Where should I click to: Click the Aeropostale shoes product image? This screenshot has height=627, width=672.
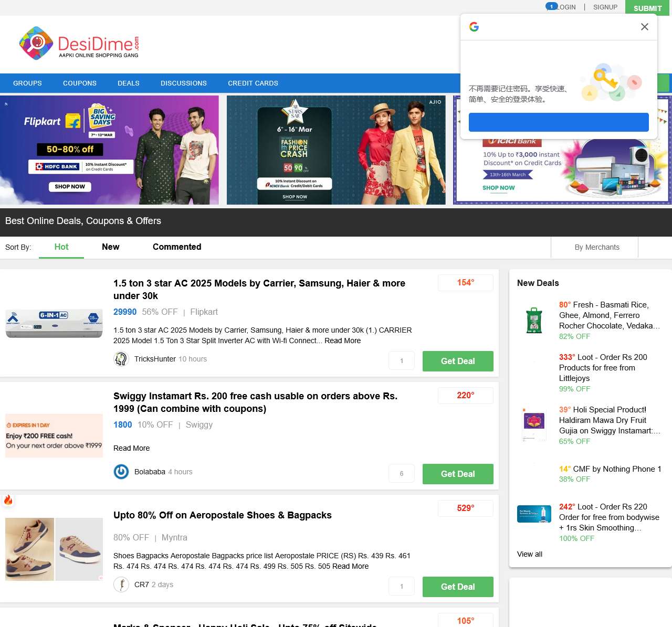(x=54, y=549)
